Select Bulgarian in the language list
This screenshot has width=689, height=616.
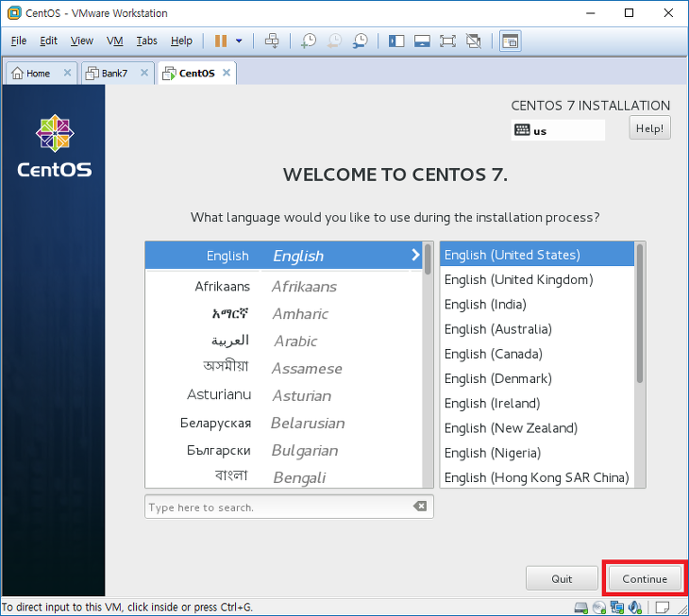[283, 450]
